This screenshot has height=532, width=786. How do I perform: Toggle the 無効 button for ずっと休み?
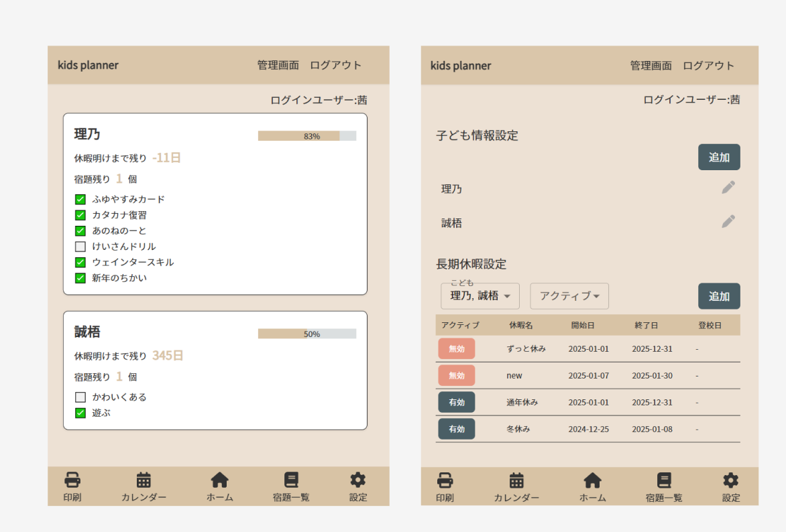tap(456, 349)
